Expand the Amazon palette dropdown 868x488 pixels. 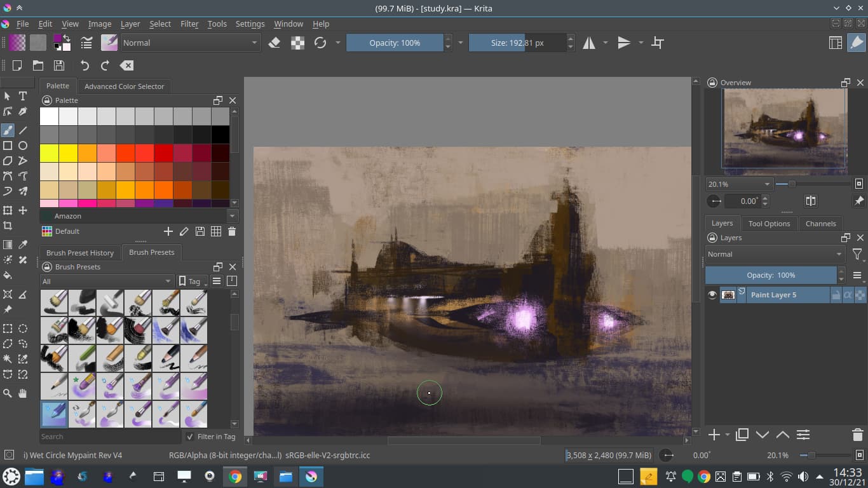(x=232, y=216)
